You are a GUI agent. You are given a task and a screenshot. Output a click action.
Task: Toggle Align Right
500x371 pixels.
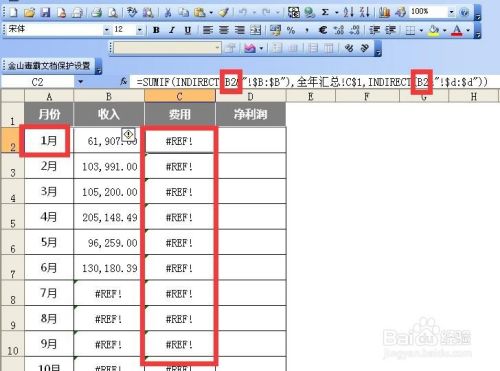pyautogui.click(x=239, y=30)
